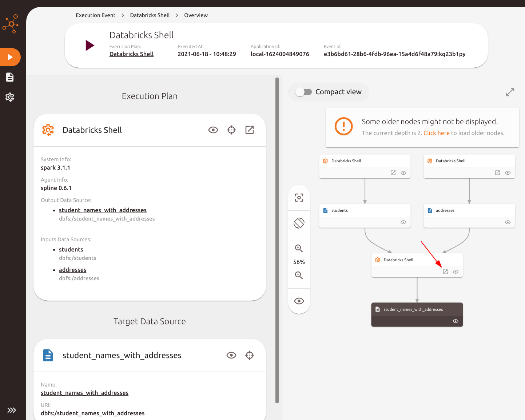Show Databricks Shell execution plan with eye icon
This screenshot has height=420, width=525.
(213, 130)
